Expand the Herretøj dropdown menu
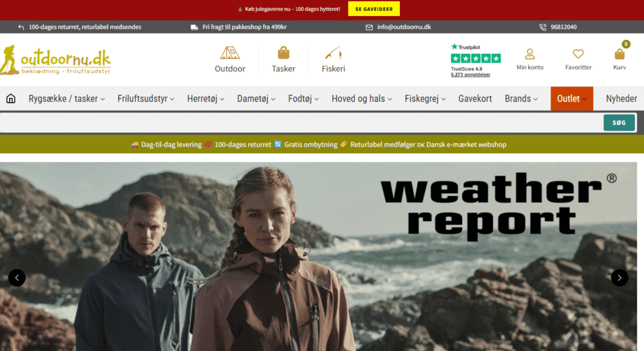This screenshot has height=351, width=644. [x=205, y=99]
